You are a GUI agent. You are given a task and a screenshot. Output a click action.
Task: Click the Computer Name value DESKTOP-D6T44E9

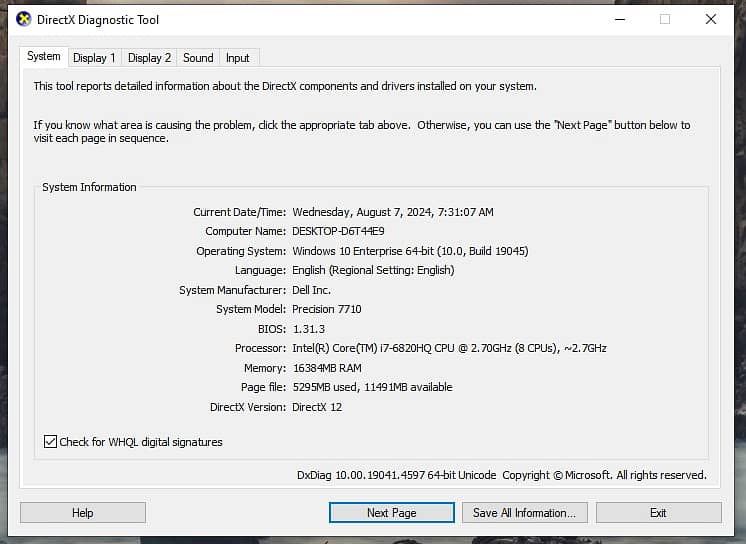coord(338,232)
